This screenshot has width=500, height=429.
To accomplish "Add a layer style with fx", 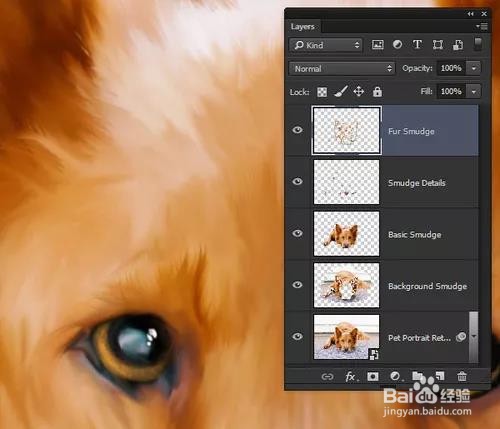I will [x=350, y=377].
